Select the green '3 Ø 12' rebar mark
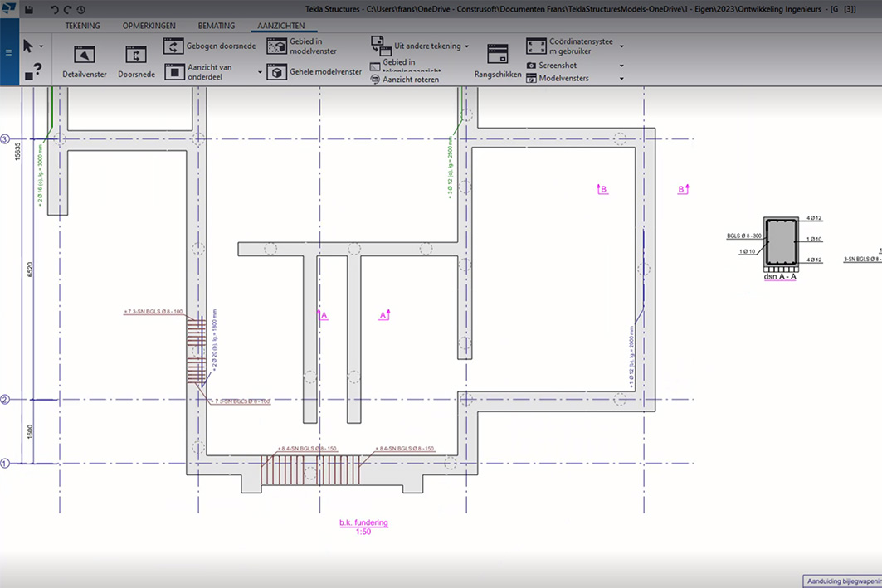The width and height of the screenshot is (882, 588). (450, 167)
